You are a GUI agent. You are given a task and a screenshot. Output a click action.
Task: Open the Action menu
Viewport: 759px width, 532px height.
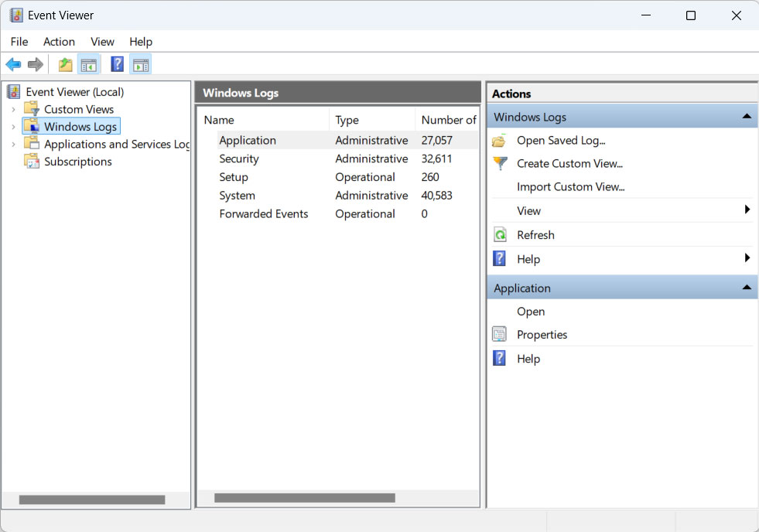point(59,42)
